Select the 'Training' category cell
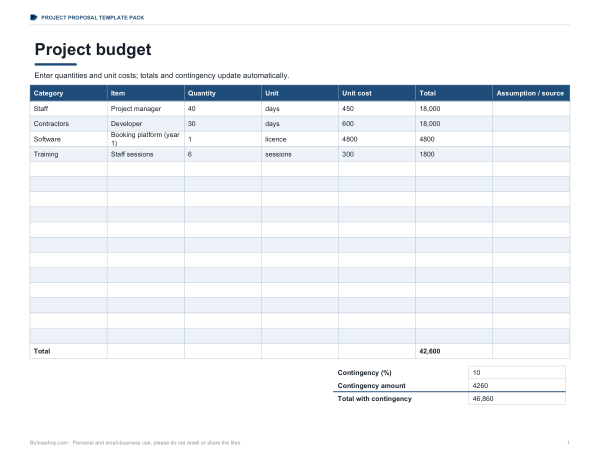600x464 pixels. pyautogui.click(x=68, y=154)
